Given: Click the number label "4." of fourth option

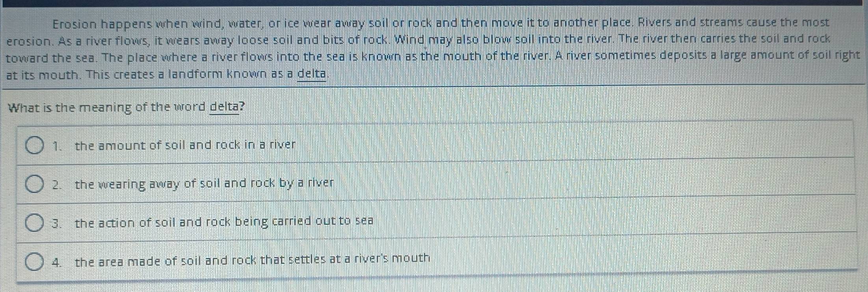Looking at the screenshot, I should (57, 262).
